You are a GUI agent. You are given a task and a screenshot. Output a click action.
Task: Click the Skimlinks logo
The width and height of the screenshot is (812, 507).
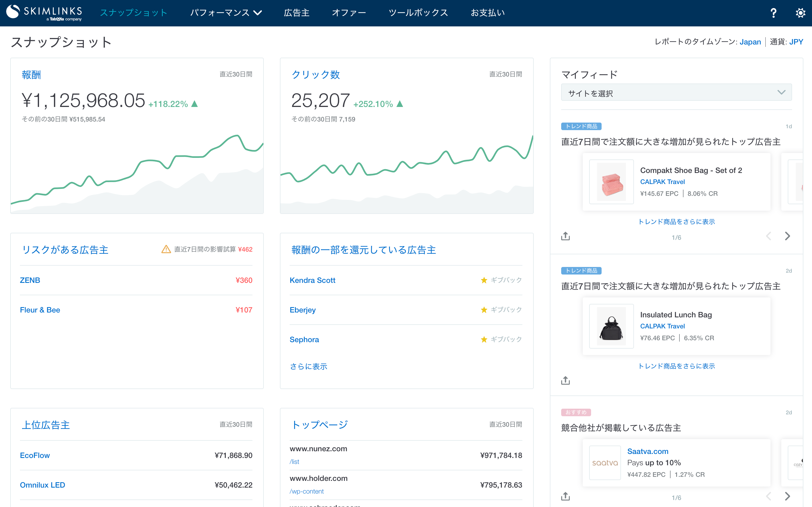44,13
